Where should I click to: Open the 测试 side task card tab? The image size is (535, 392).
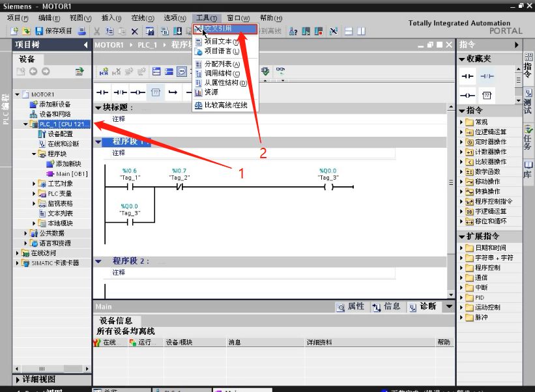(x=528, y=102)
